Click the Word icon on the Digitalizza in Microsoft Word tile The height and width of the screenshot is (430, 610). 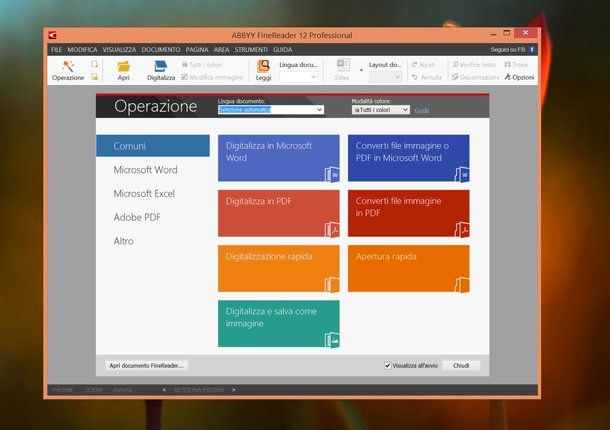[x=332, y=174]
